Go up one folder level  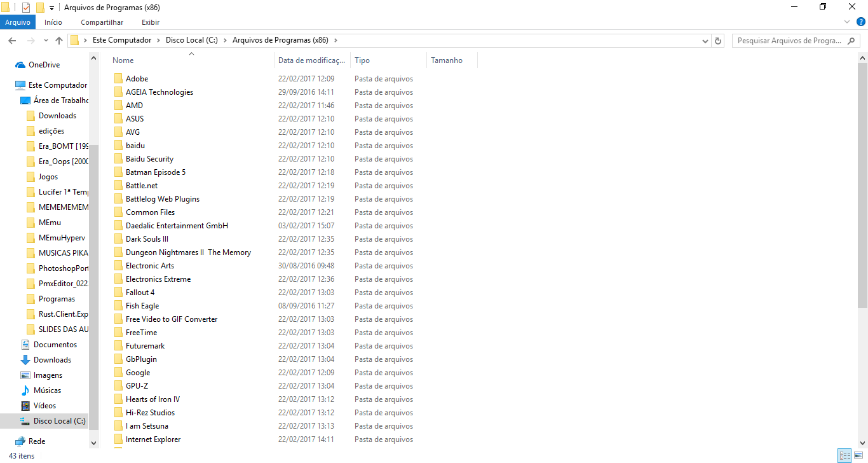(x=59, y=41)
